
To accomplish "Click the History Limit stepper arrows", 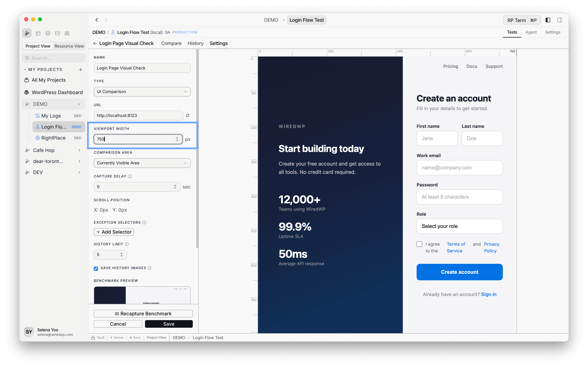I will pos(121,255).
